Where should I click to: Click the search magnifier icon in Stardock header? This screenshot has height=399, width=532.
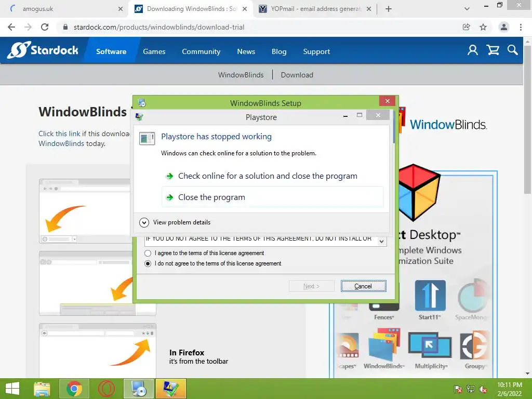tap(513, 50)
